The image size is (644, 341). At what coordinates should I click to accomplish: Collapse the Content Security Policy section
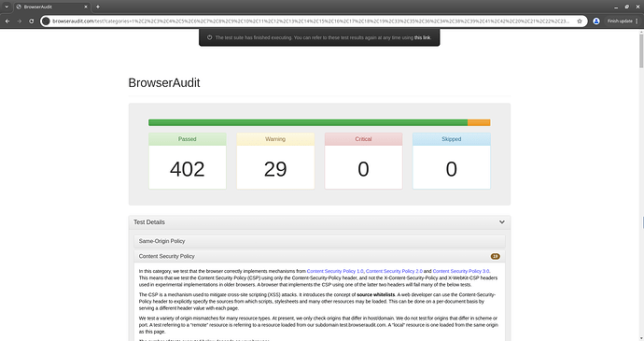(319, 256)
